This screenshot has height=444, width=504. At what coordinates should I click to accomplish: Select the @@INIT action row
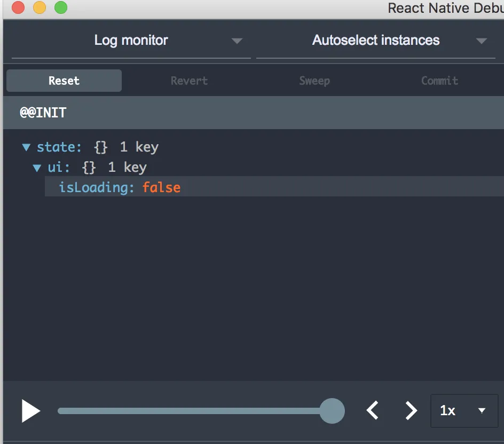pos(254,113)
